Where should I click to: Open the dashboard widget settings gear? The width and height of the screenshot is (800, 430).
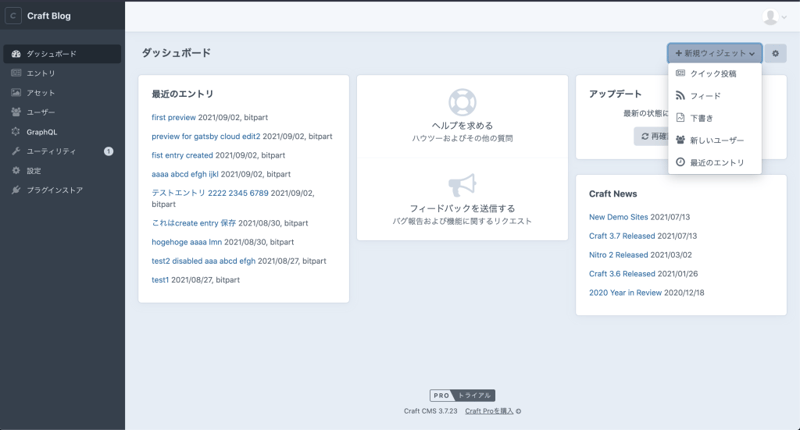click(777, 54)
